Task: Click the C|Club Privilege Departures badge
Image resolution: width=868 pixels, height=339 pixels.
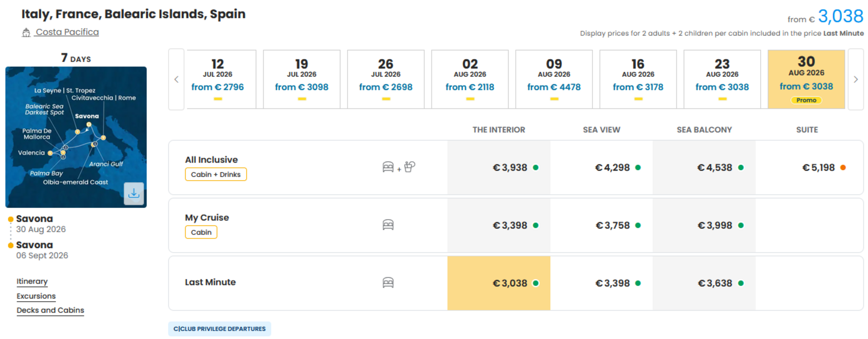Action: tap(220, 329)
